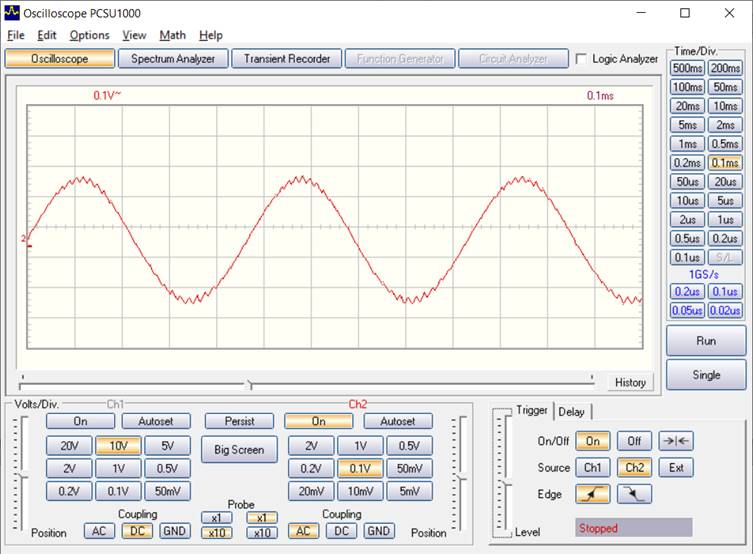Image resolution: width=753 pixels, height=554 pixels.
Task: Select falling edge trigger icon
Action: click(634, 493)
